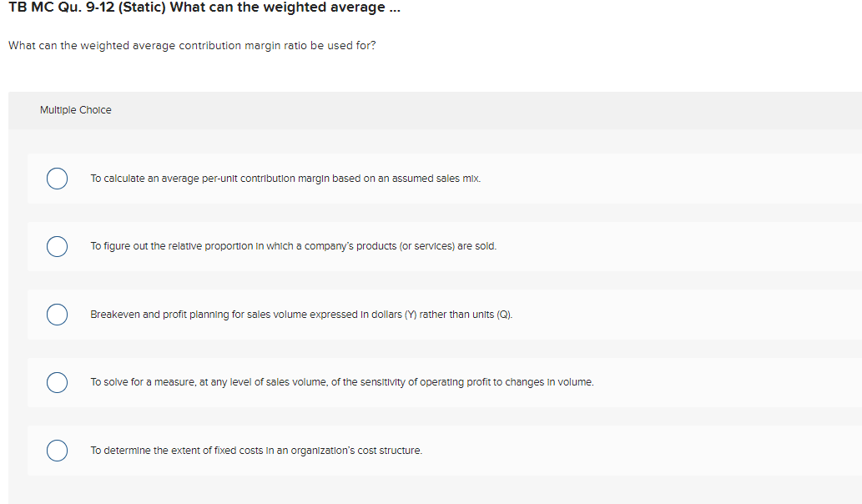Click the question text about weighted average contribution margin
The width and height of the screenshot is (862, 504).
pyautogui.click(x=190, y=46)
